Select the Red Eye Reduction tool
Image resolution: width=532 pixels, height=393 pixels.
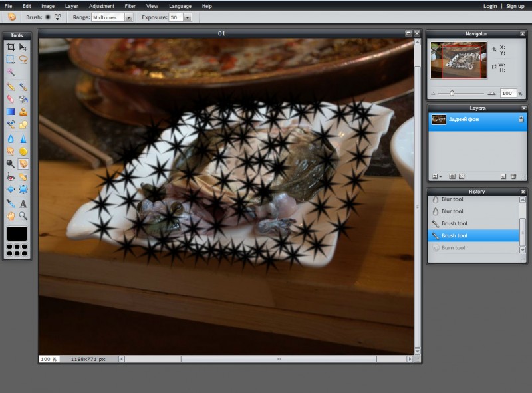tap(11, 177)
